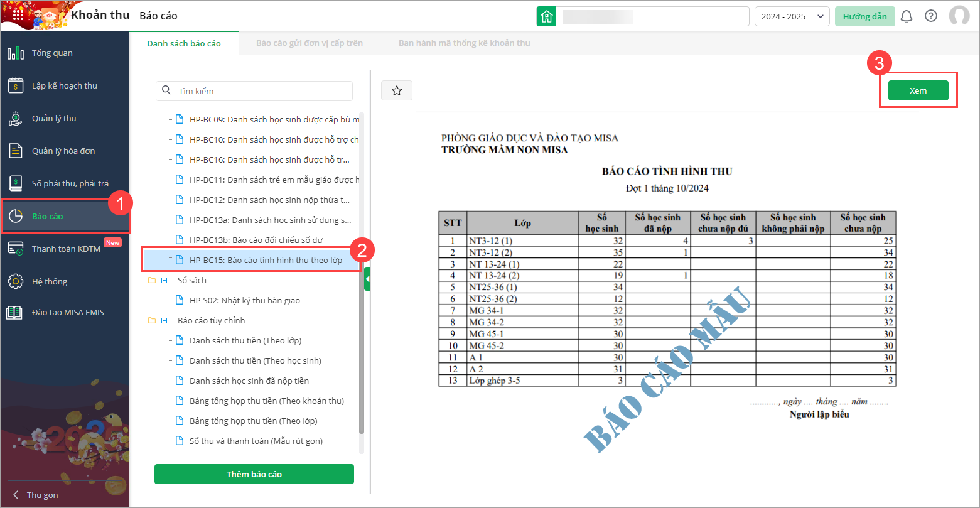
Task: Click the Thanh toán KDTM card icon
Action: pyautogui.click(x=16, y=249)
